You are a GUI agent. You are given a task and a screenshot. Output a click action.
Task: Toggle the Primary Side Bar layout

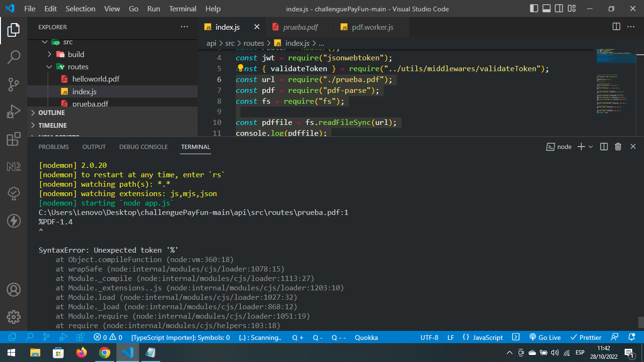click(x=534, y=8)
